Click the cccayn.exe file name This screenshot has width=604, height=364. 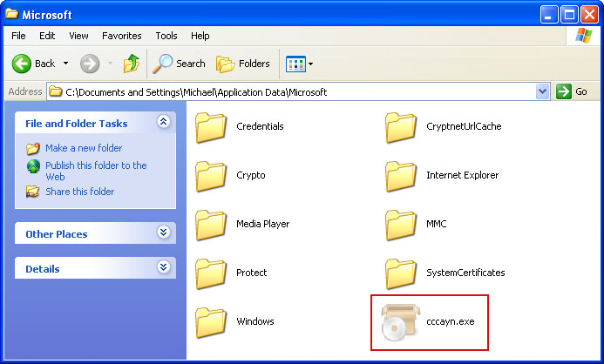tap(451, 321)
